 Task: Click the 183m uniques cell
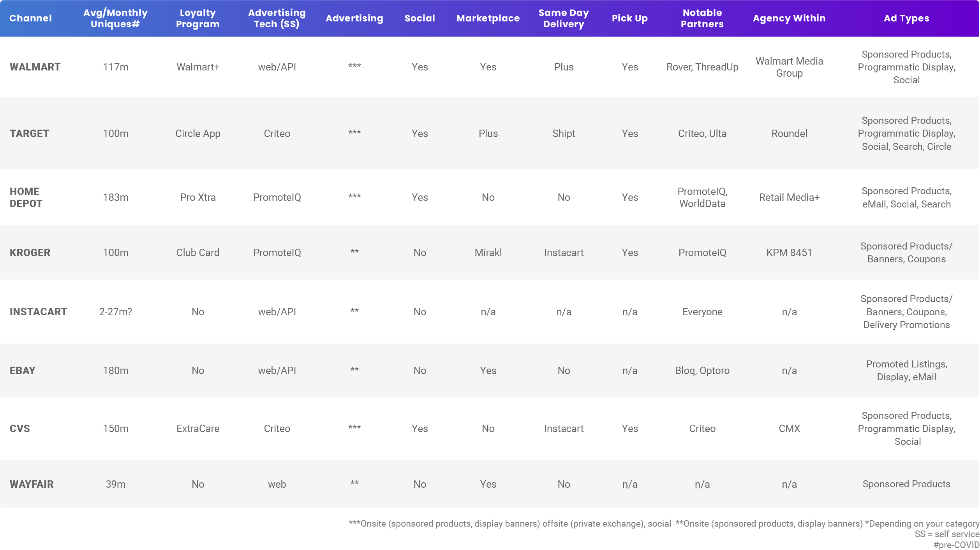pos(115,197)
